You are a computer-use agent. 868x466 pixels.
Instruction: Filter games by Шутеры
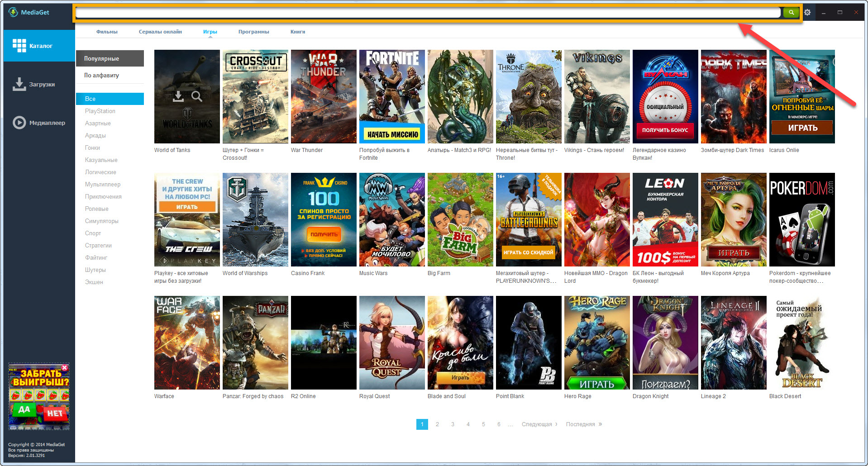(95, 270)
